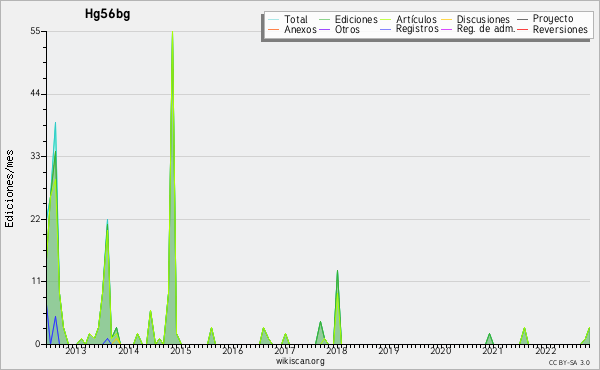Click the 55 y-axis value
600x370 pixels.
(36, 31)
